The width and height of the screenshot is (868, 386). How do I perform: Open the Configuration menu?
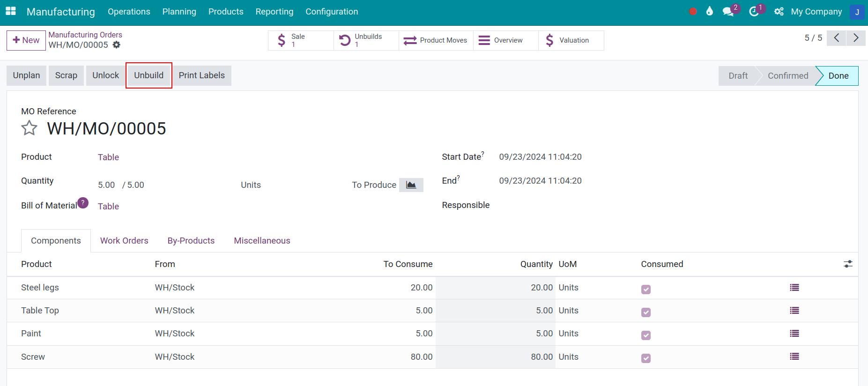pyautogui.click(x=332, y=12)
